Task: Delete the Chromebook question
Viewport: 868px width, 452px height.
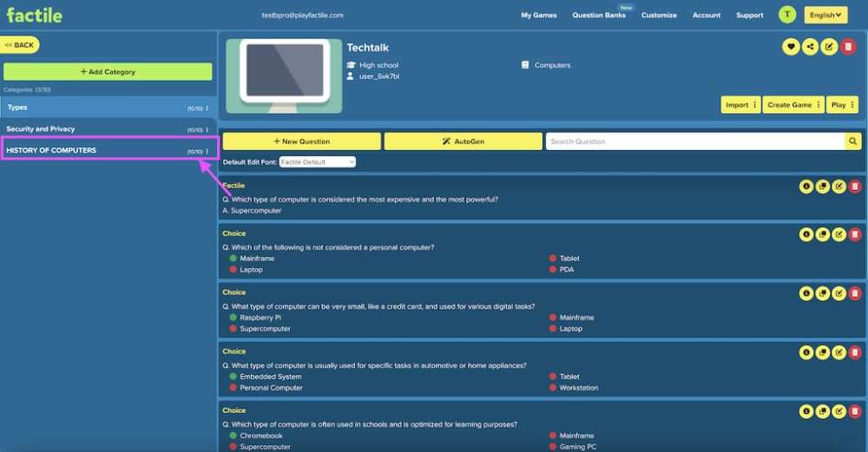Action: point(855,411)
